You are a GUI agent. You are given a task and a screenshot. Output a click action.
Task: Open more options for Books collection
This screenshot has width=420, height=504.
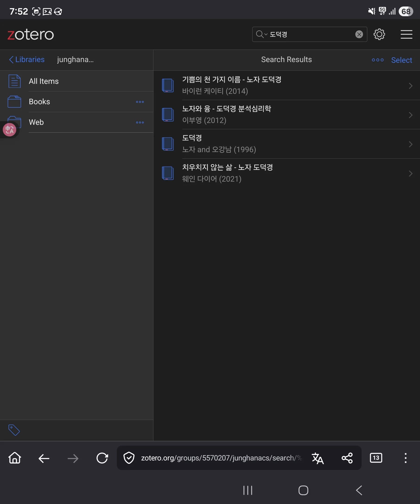pyautogui.click(x=140, y=102)
